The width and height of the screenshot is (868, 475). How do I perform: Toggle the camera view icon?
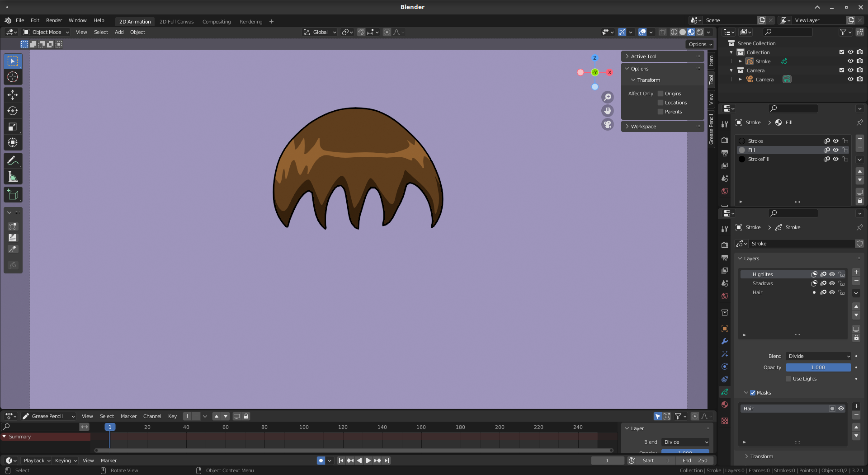tap(608, 124)
